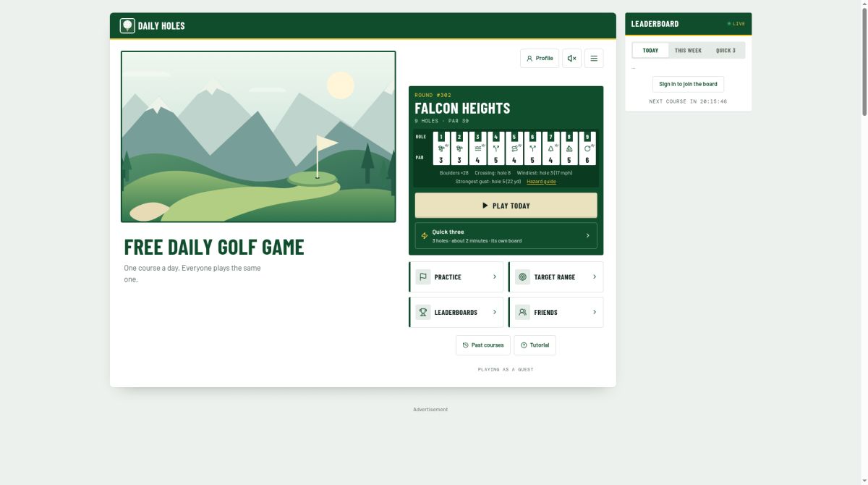Expand the Target Range chevron

tap(595, 277)
